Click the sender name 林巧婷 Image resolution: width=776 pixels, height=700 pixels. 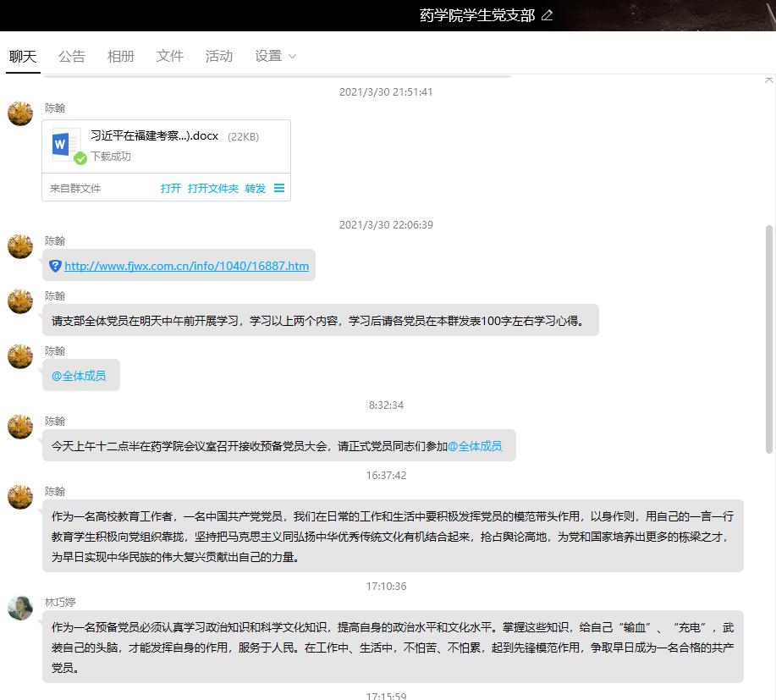coord(60,602)
